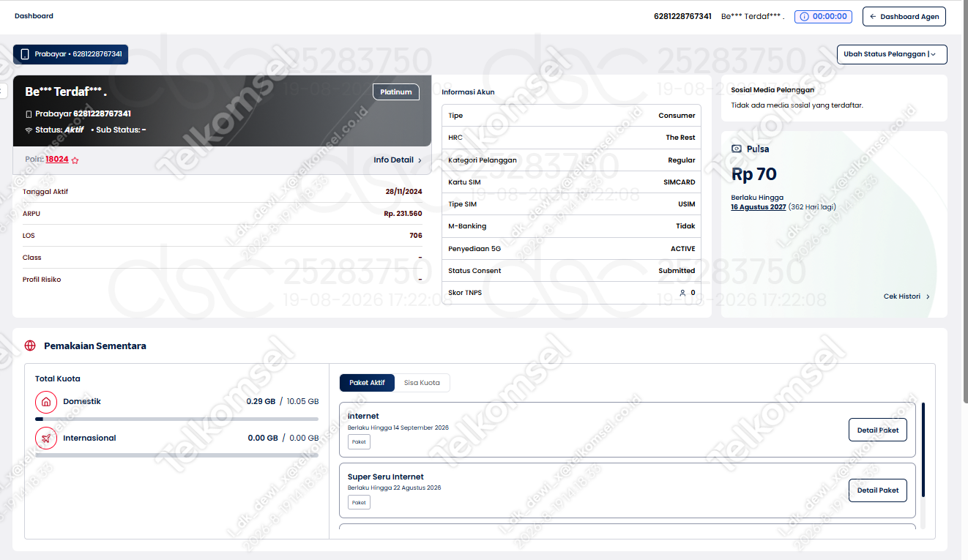Screen dimensions: 968x560
Task: Click the "Consumer" value in the Tipe row
Action: point(677,116)
